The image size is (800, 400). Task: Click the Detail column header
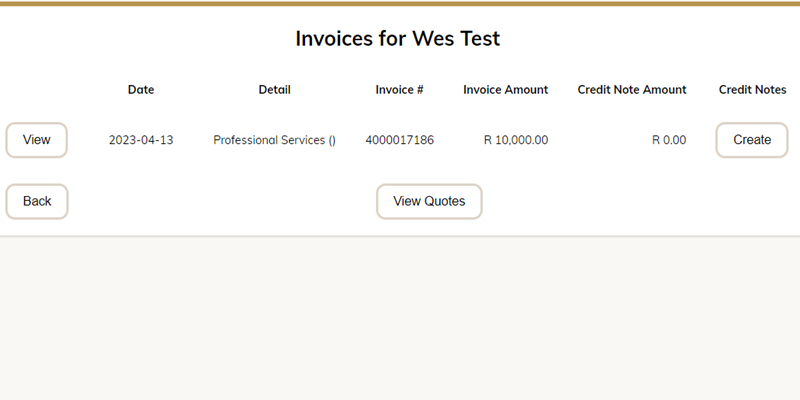(x=274, y=90)
